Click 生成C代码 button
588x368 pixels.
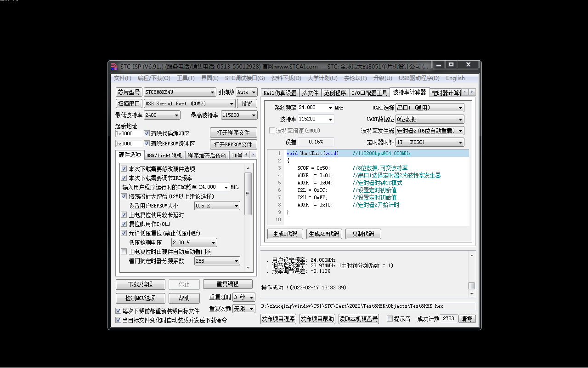tap(285, 234)
